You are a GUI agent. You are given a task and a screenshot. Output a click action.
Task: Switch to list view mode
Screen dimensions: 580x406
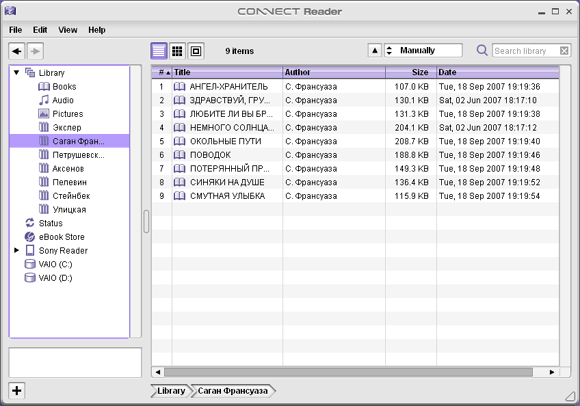pyautogui.click(x=159, y=51)
